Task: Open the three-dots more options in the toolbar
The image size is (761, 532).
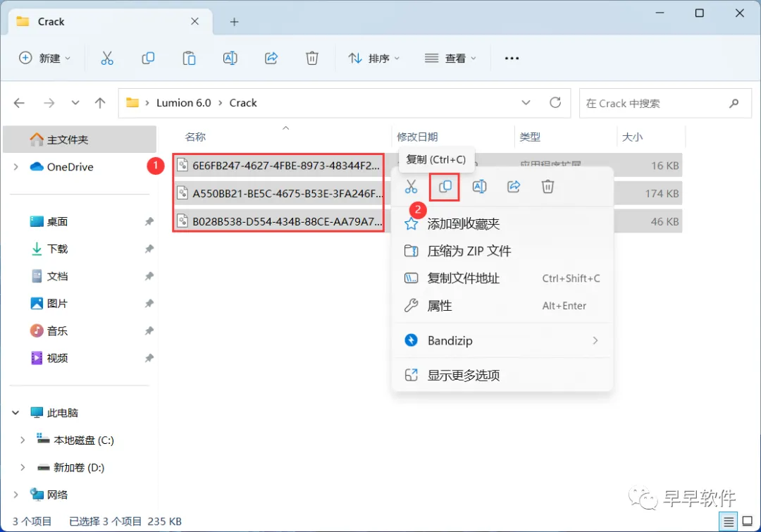Action: tap(512, 58)
